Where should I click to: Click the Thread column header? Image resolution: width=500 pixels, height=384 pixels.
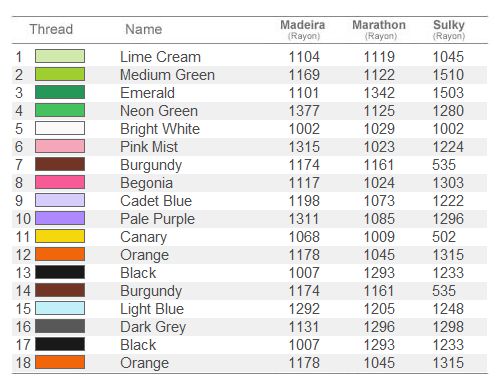[x=51, y=29]
